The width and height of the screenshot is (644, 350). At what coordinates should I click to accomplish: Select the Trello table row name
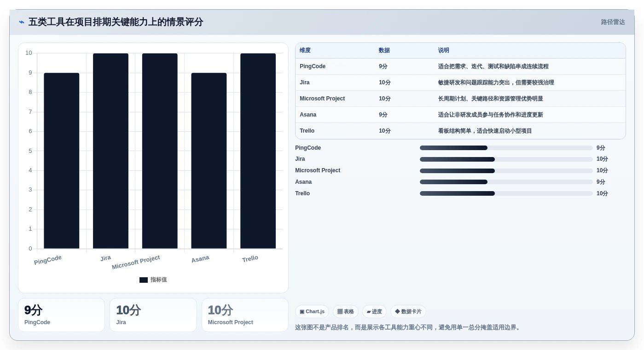click(307, 131)
